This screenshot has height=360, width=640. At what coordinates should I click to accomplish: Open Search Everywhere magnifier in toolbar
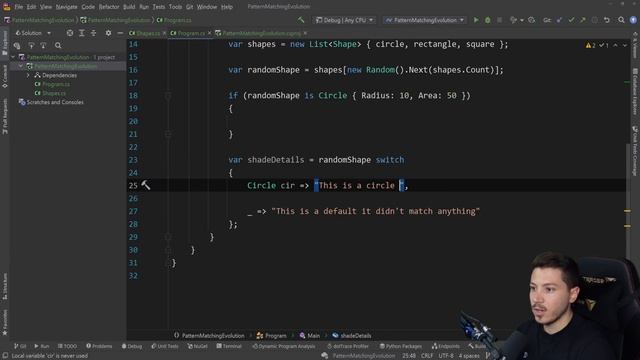coord(621,20)
